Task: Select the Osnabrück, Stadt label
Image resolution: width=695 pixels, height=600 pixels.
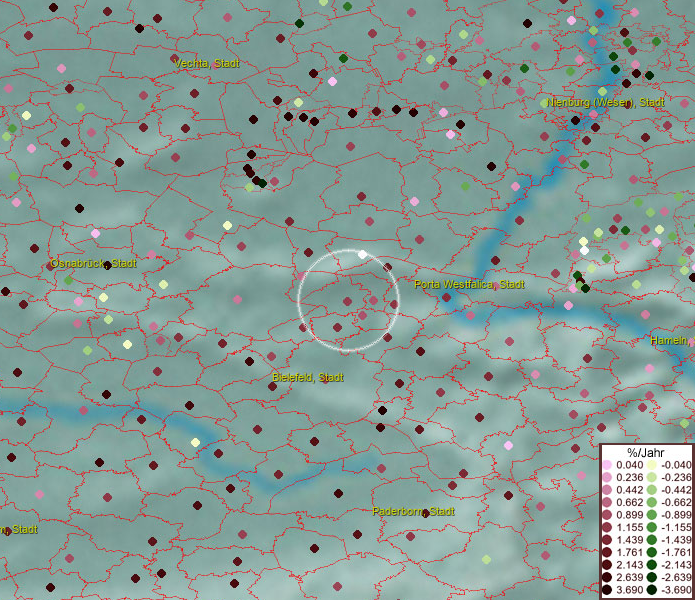Action: point(93,263)
